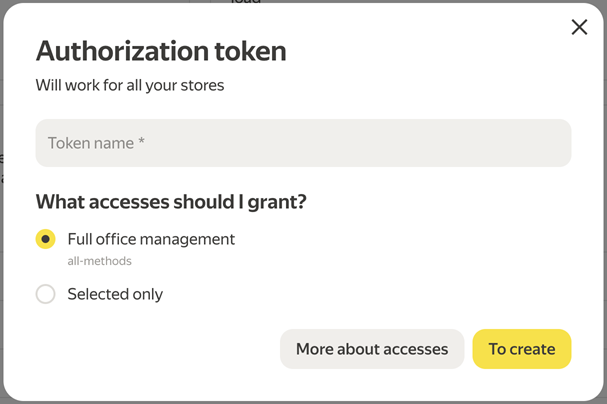Click the 'Selected only' option label

(115, 294)
